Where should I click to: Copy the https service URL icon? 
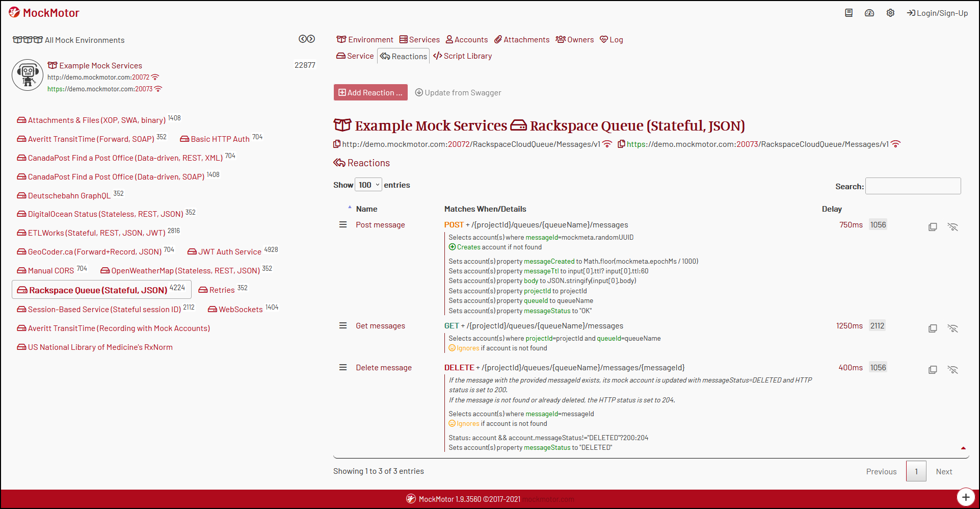point(621,144)
